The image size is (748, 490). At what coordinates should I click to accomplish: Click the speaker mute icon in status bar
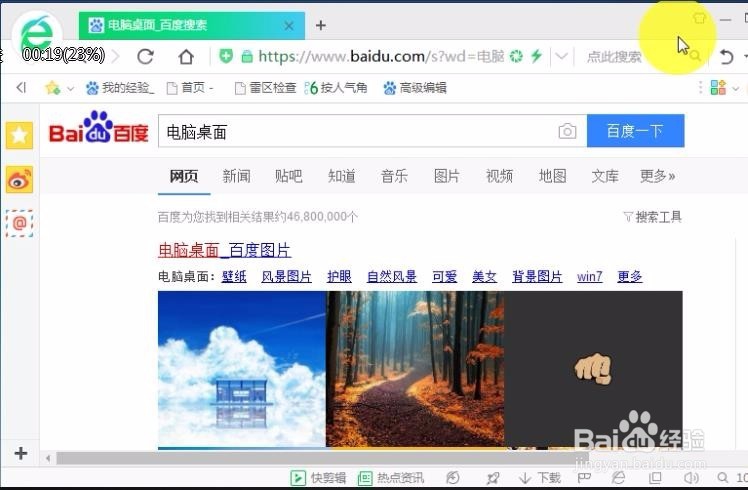690,478
